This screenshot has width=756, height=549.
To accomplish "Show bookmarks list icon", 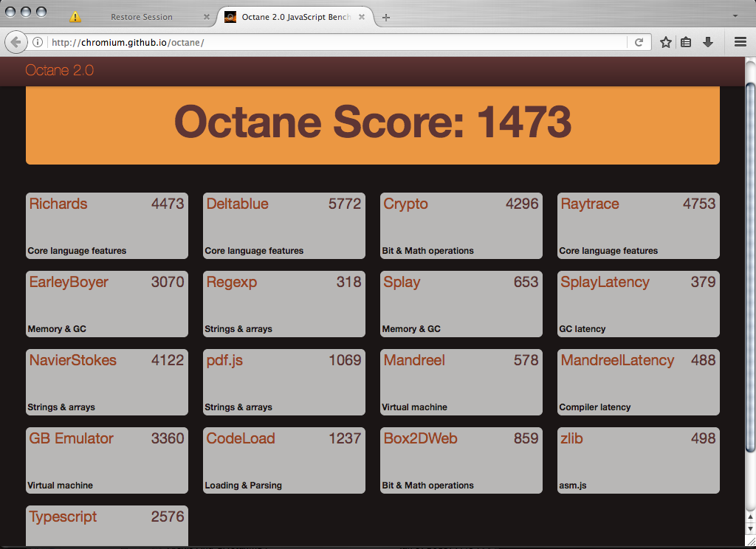I will click(x=686, y=42).
